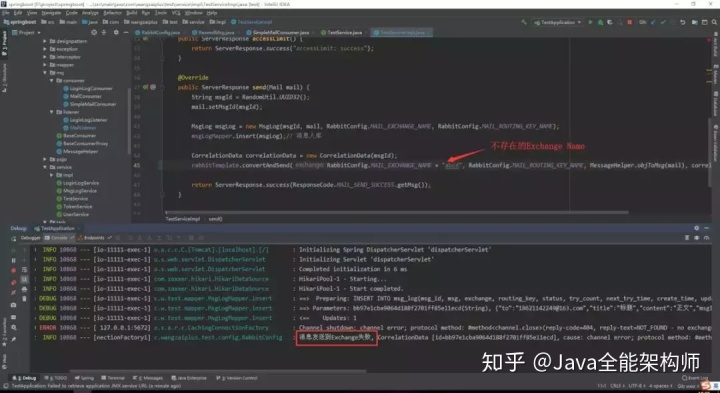Click the gutter implements icon beside send method
The height and width of the screenshot is (393, 720).
145,87
